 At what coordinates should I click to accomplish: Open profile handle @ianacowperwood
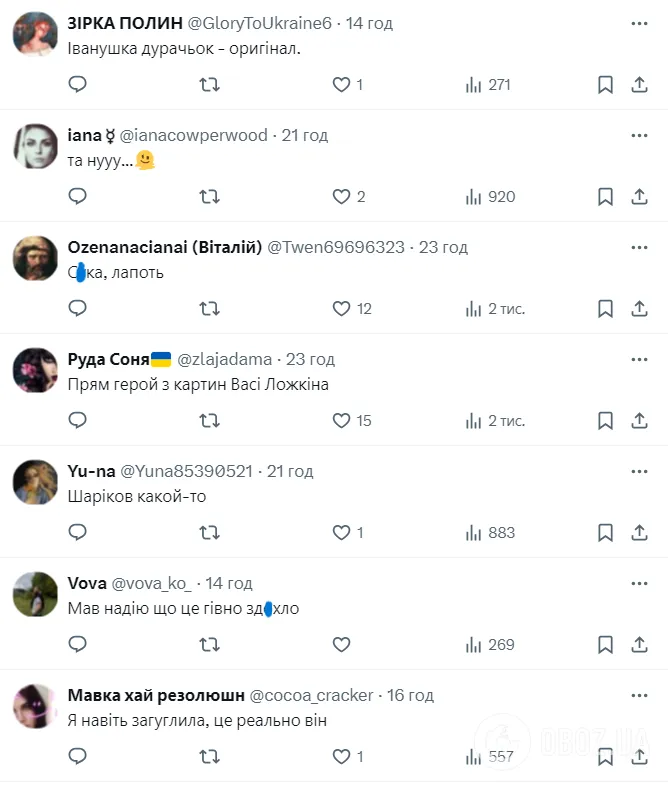[193, 135]
